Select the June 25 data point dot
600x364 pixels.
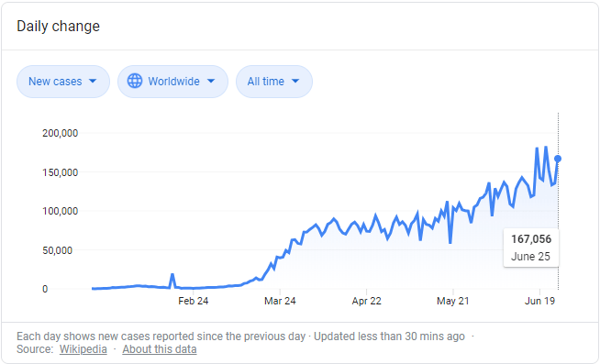click(558, 159)
